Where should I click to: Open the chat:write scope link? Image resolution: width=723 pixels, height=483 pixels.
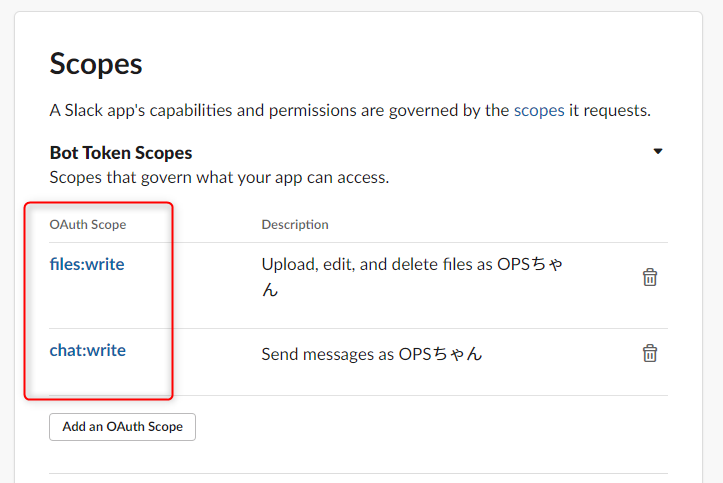coord(88,350)
